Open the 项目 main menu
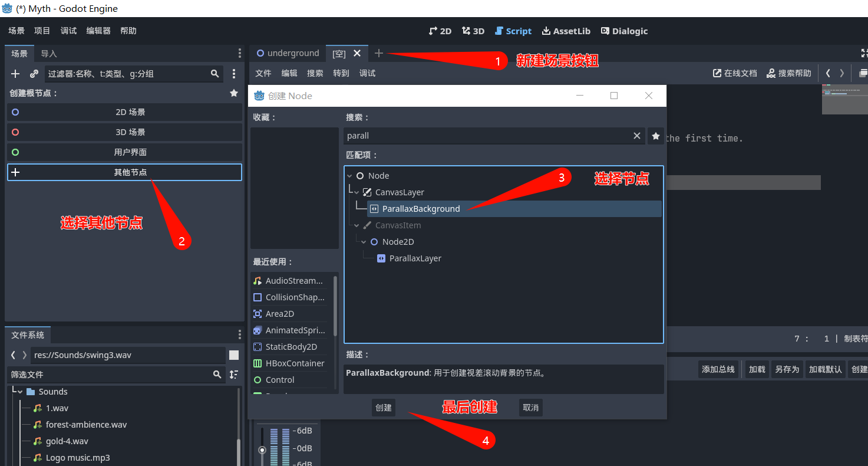Image resolution: width=868 pixels, height=466 pixels. (42, 31)
